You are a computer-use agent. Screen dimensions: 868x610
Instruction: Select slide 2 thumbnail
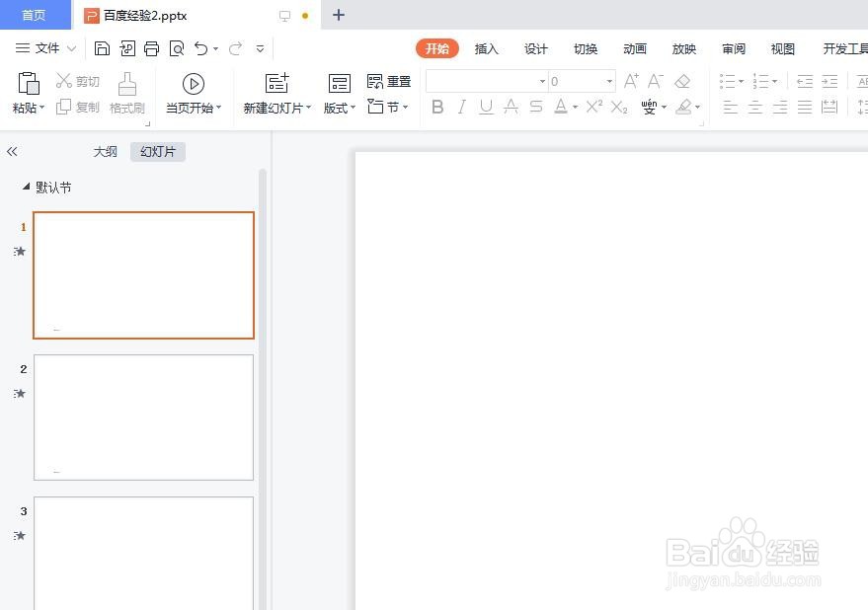pos(143,418)
